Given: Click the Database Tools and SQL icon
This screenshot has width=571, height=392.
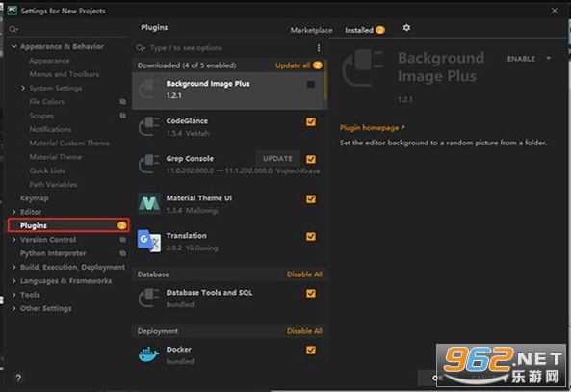Looking at the screenshot, I should tap(148, 298).
